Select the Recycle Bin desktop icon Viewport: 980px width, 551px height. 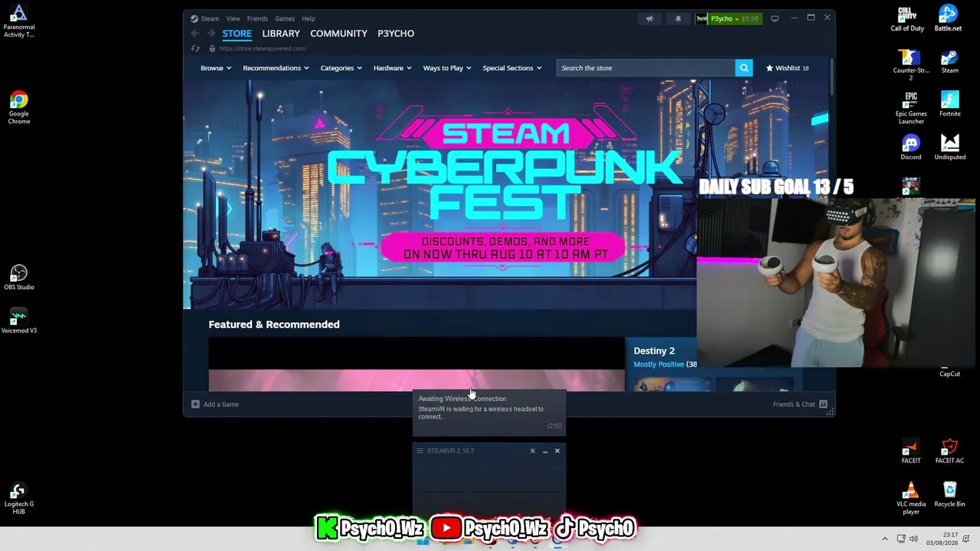pyautogui.click(x=949, y=494)
